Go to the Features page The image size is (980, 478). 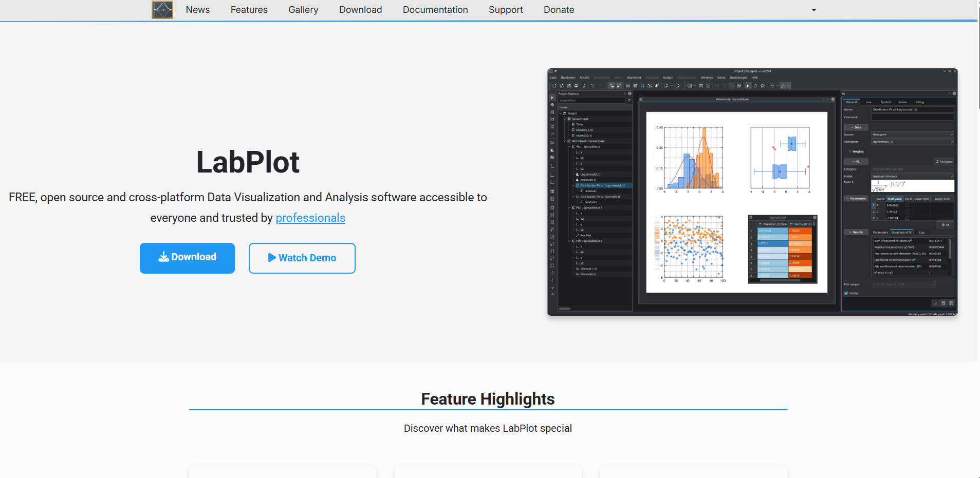[x=249, y=10]
